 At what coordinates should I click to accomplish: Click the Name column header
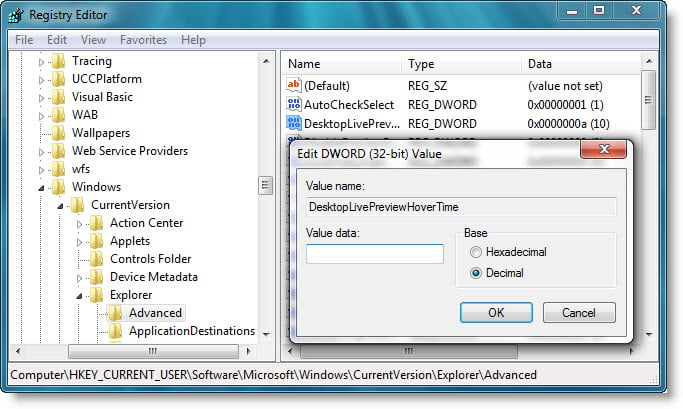(x=341, y=64)
